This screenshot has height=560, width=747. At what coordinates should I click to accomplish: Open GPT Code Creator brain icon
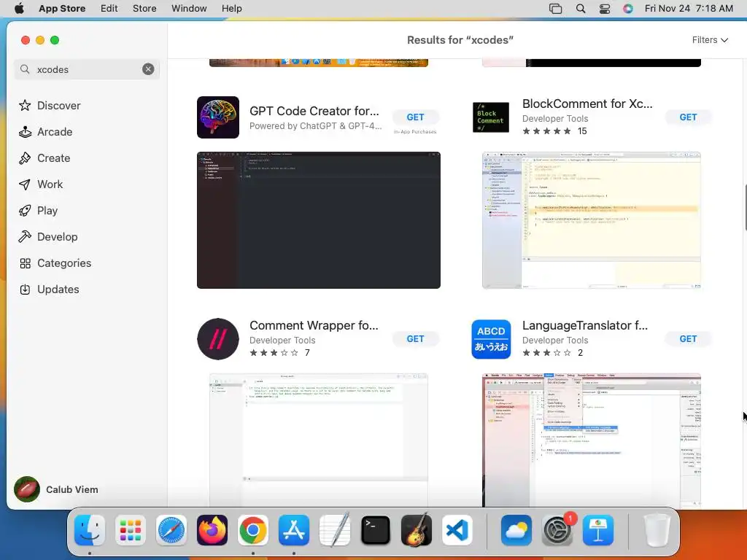tap(218, 117)
